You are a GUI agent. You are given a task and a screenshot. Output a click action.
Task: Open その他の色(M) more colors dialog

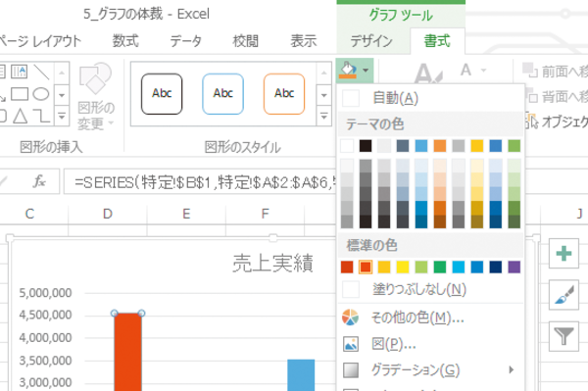click(430, 318)
